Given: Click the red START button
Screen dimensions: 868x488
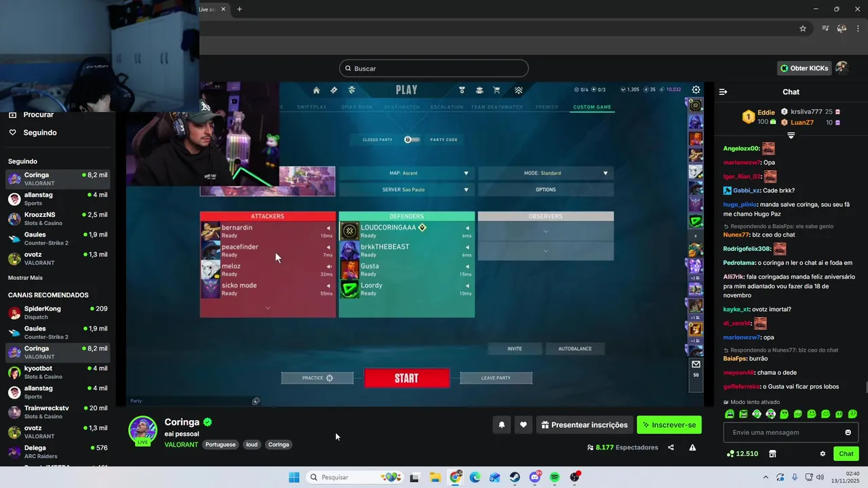Looking at the screenshot, I should 407,378.
